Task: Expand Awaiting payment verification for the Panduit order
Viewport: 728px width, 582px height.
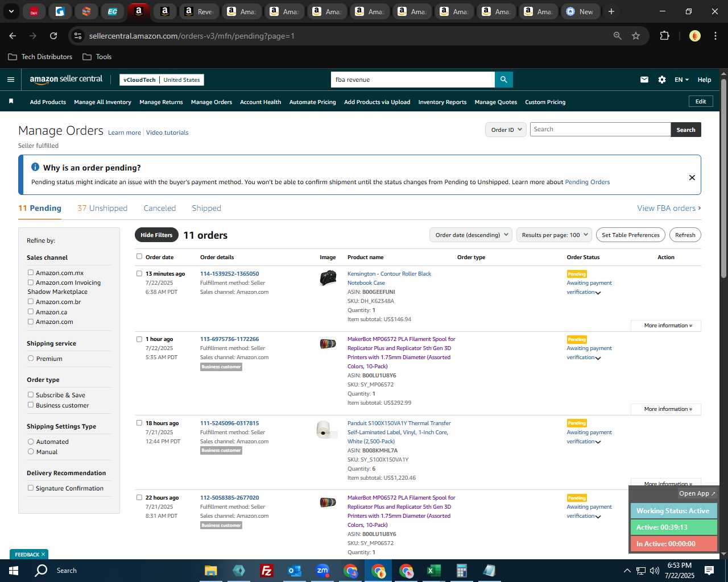Action: (x=598, y=442)
